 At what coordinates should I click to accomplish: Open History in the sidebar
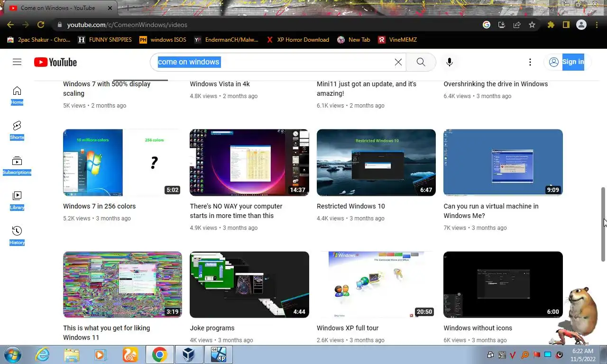point(17,236)
